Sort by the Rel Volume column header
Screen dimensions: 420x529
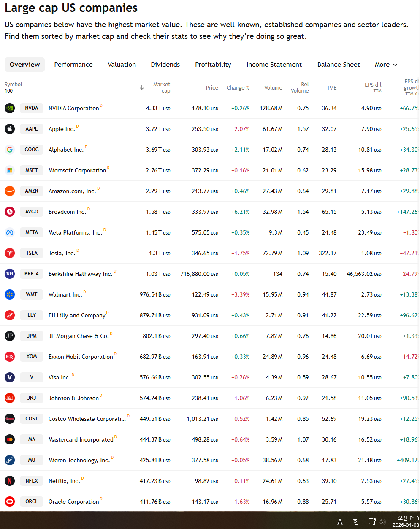click(x=300, y=87)
